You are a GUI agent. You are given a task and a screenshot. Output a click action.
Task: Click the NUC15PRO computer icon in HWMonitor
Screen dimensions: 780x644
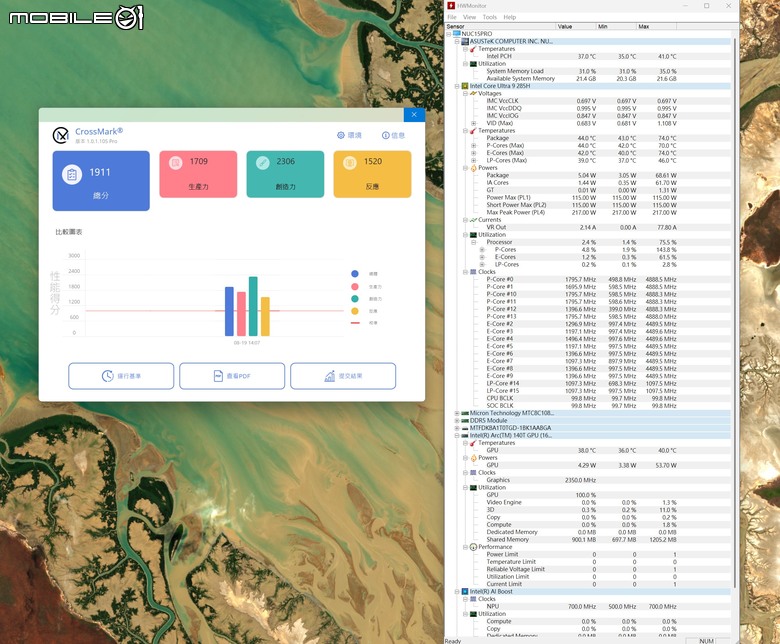pos(457,34)
